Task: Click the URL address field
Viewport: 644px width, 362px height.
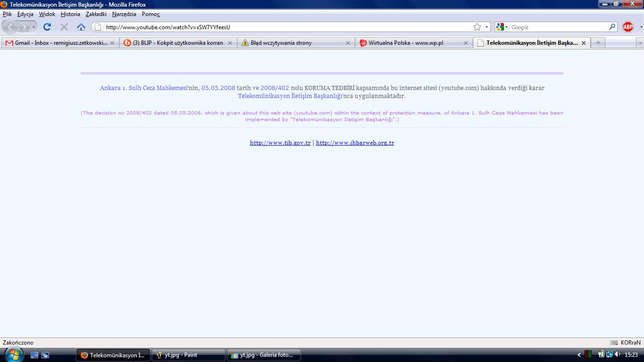Action: click(x=283, y=27)
